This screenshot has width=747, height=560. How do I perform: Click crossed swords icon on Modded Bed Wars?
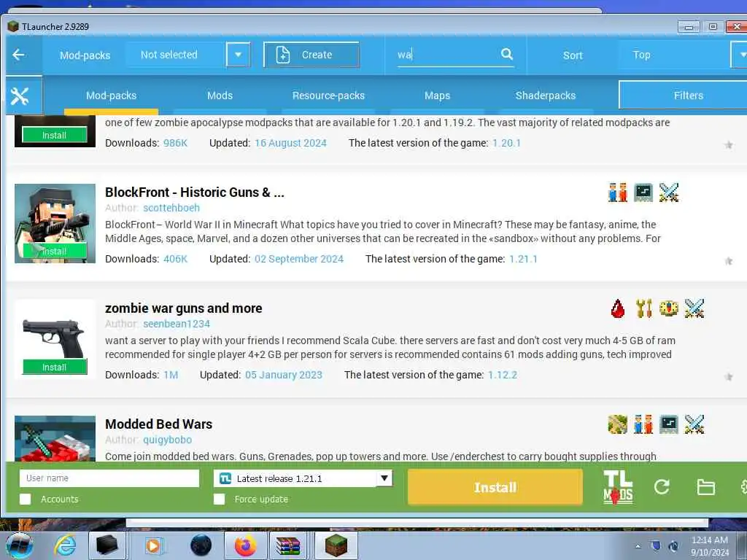click(x=694, y=424)
